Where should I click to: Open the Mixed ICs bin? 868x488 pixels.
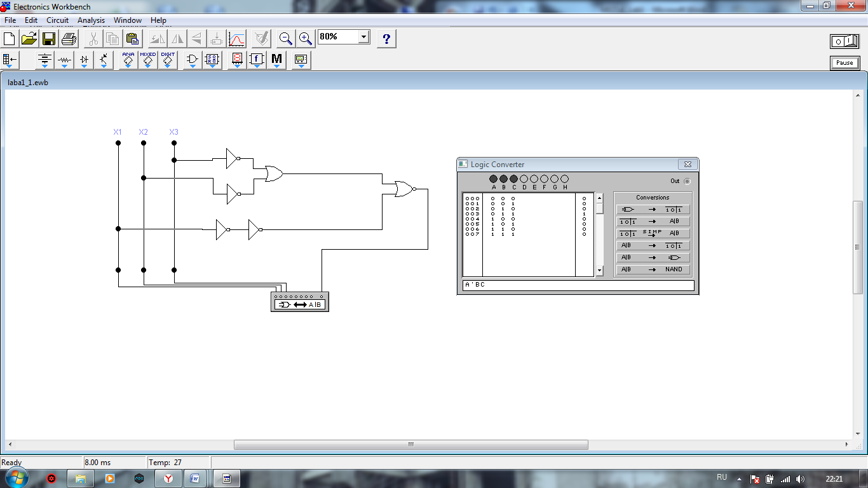coord(148,60)
